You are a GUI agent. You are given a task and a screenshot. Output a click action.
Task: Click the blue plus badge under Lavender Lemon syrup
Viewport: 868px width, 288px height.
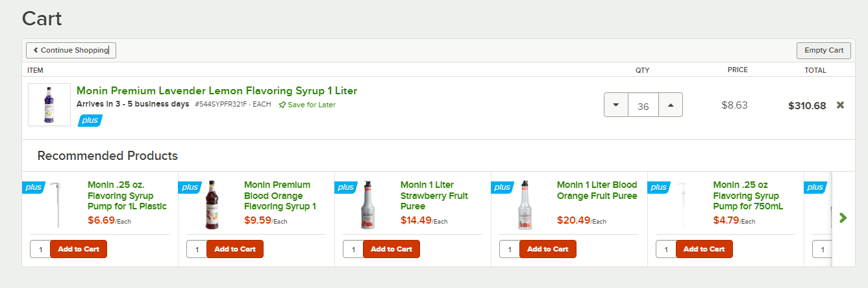pos(90,120)
